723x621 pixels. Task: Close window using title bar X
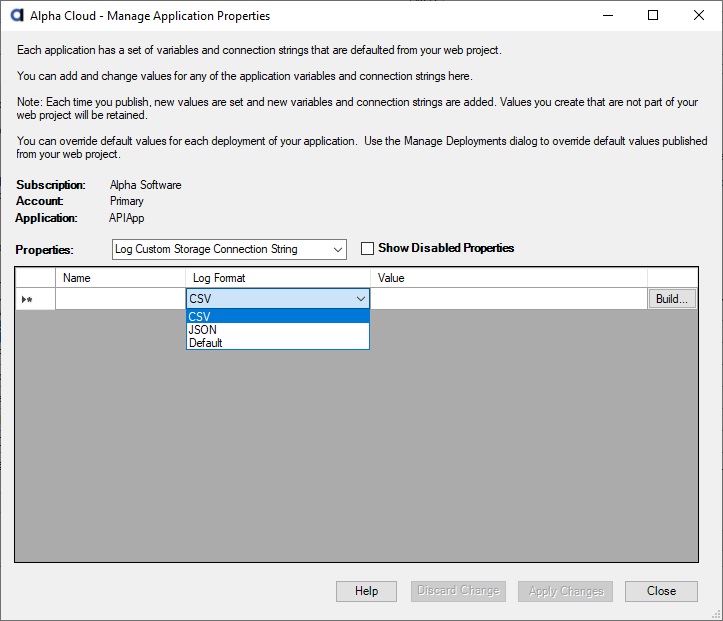pyautogui.click(x=699, y=15)
